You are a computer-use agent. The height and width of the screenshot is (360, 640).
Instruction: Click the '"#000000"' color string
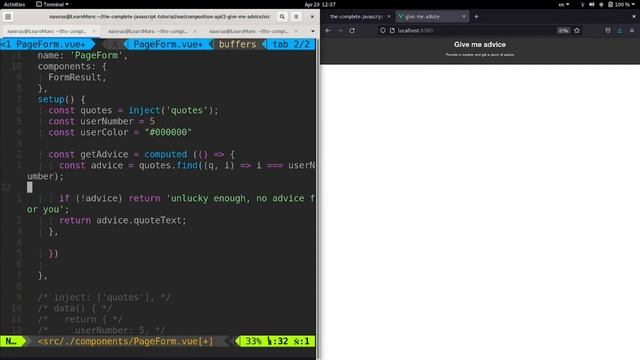pyautogui.click(x=168, y=132)
